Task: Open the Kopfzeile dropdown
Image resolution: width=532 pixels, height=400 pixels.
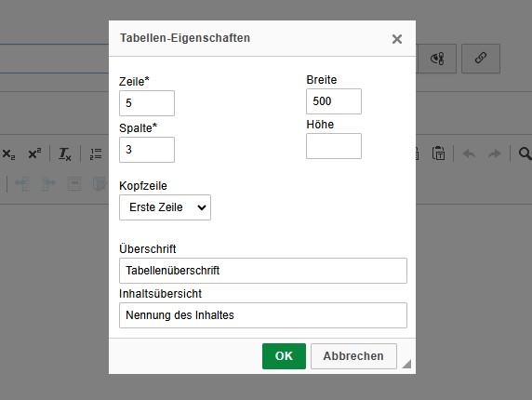Action: [x=165, y=207]
